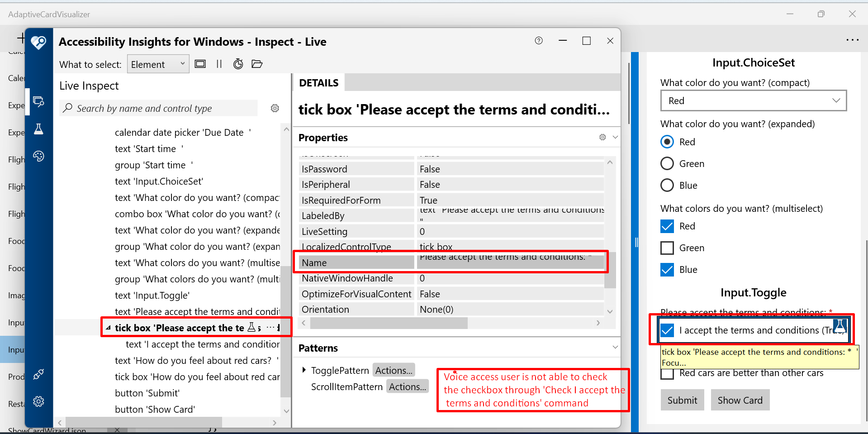Click the Show Card button

point(740,400)
